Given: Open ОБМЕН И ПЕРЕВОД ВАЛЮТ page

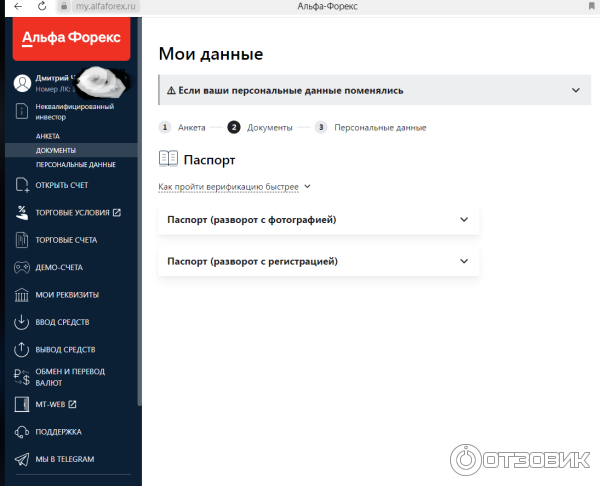Looking at the screenshot, I should click(69, 377).
